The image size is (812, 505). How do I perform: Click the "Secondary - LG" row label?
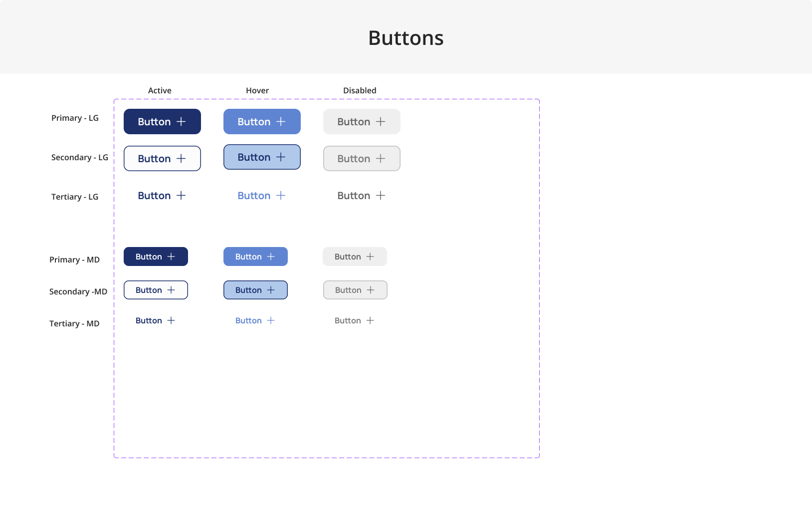click(x=80, y=158)
